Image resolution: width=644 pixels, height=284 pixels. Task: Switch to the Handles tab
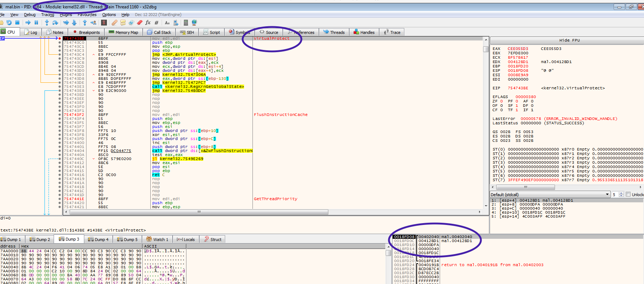[x=364, y=32]
